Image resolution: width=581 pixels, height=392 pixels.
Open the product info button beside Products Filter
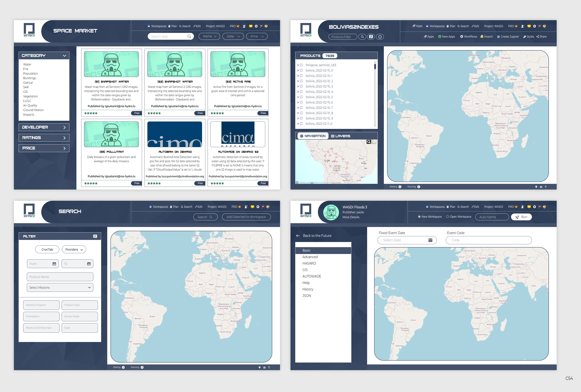[x=380, y=37]
